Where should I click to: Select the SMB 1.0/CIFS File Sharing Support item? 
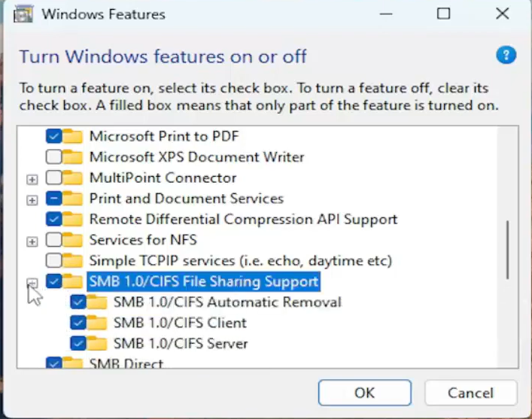click(204, 281)
